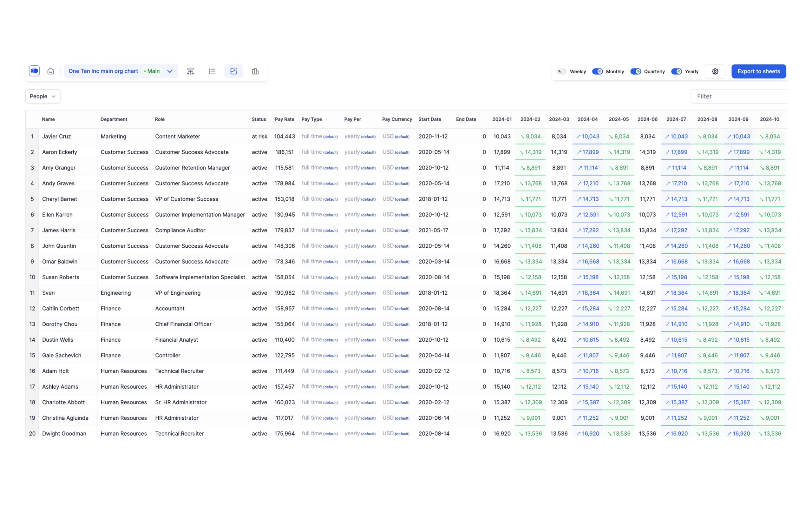Viewport: 812px width, 508px height.
Task: Click the app logo icon
Action: click(34, 71)
